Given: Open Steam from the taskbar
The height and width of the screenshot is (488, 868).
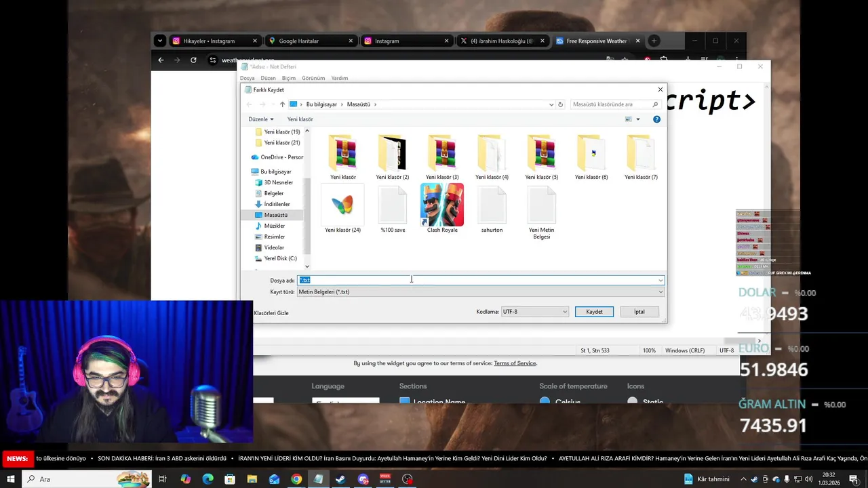Looking at the screenshot, I should [340, 479].
